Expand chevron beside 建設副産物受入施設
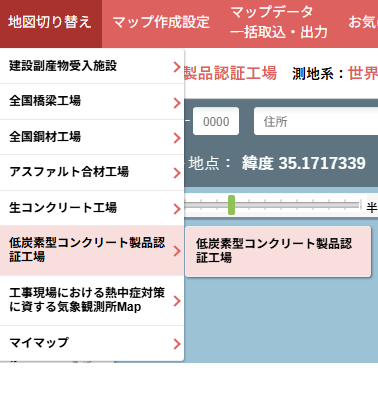The image size is (378, 411). 177,67
